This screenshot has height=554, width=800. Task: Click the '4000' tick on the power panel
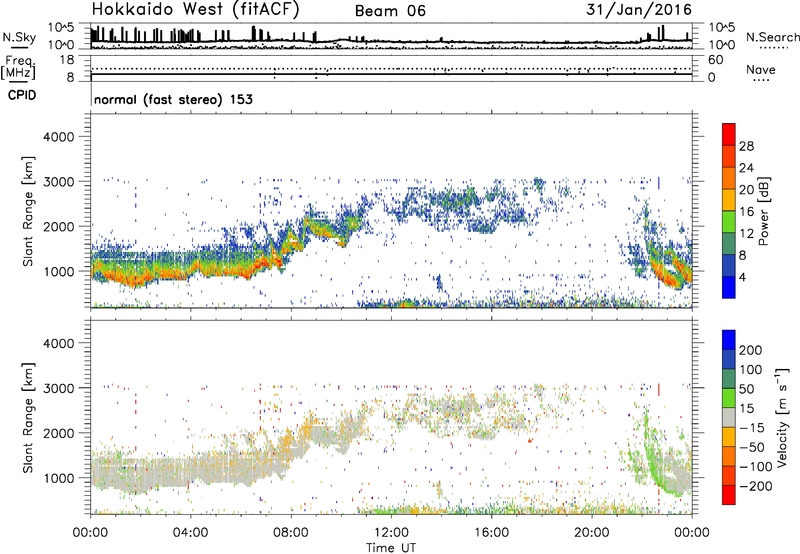click(58, 137)
